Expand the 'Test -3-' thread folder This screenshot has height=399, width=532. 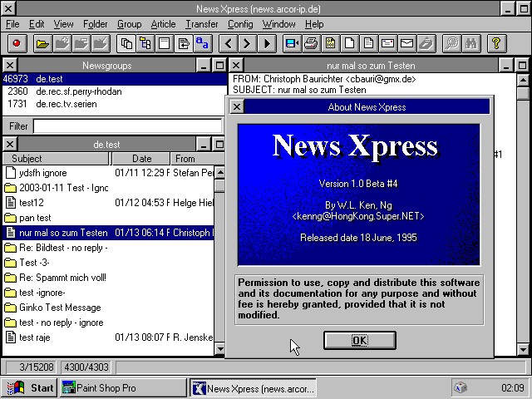tap(11, 263)
